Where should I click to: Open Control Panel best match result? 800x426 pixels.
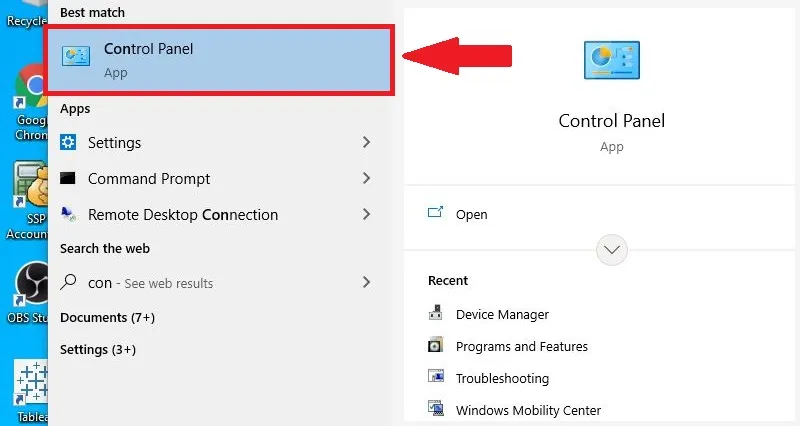pyautogui.click(x=219, y=60)
